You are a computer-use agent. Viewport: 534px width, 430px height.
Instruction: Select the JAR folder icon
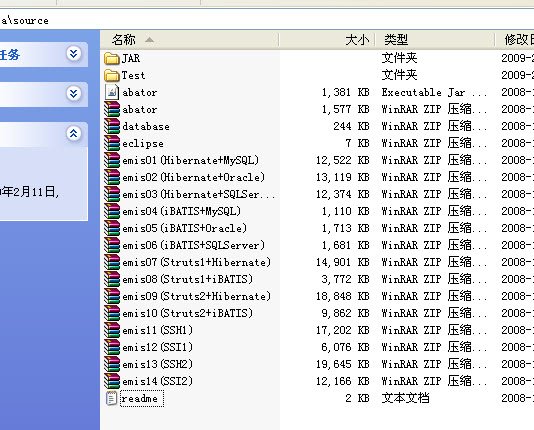(112, 59)
